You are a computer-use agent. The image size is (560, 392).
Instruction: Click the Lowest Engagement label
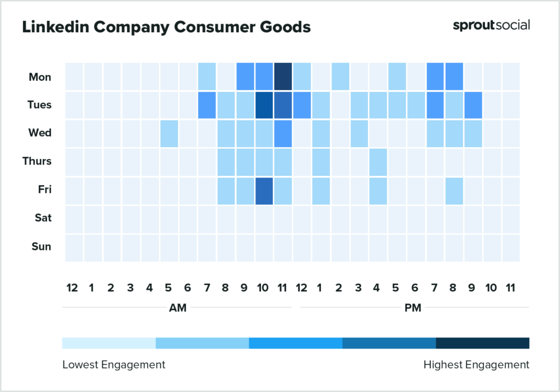tap(113, 364)
